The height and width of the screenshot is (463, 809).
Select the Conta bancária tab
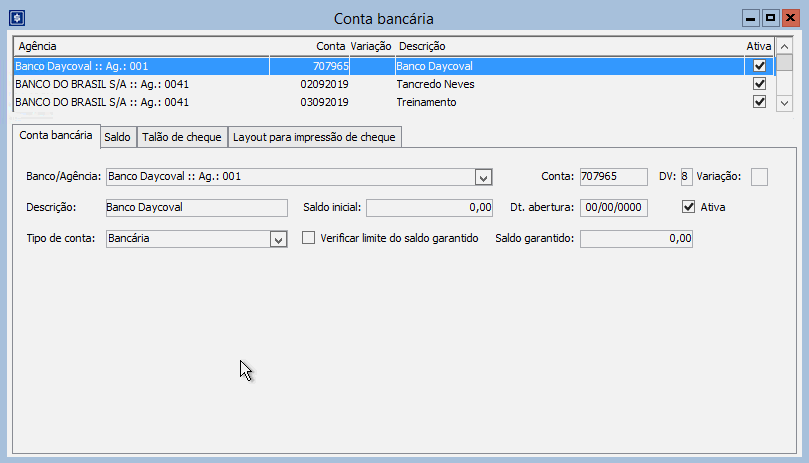click(56, 135)
